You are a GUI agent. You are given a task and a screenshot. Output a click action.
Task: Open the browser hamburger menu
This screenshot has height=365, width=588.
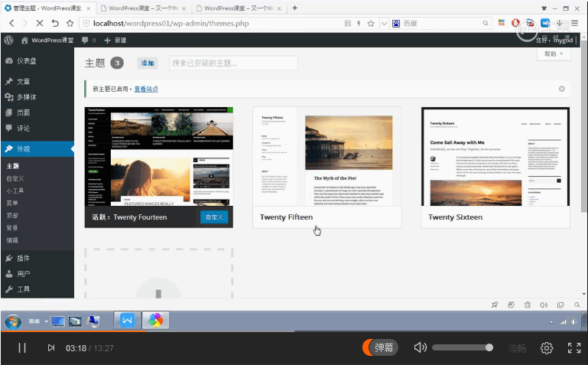click(575, 23)
